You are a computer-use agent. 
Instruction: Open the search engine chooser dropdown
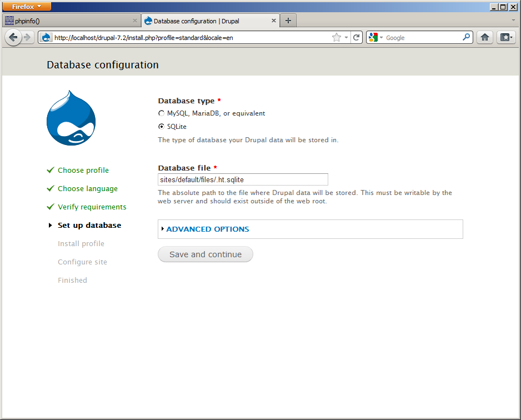(381, 38)
